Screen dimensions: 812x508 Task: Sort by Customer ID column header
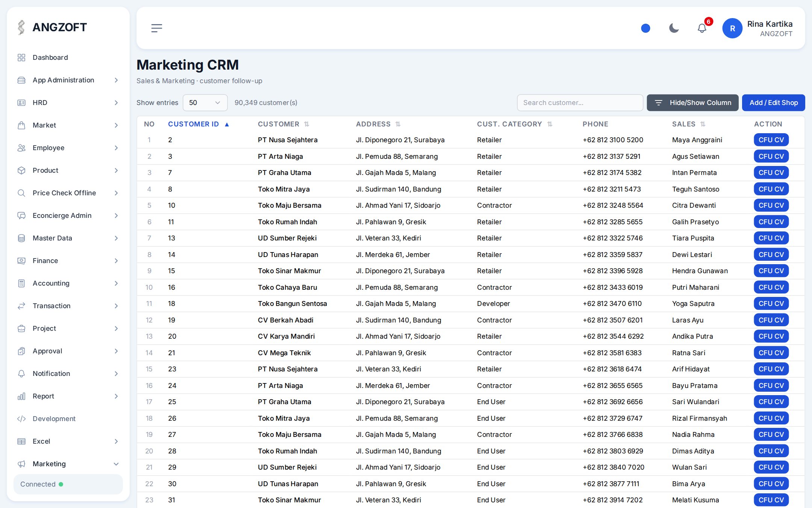(198, 124)
